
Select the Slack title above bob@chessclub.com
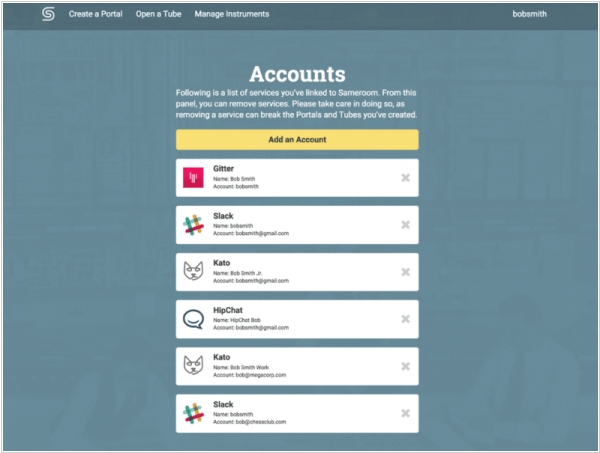223,404
